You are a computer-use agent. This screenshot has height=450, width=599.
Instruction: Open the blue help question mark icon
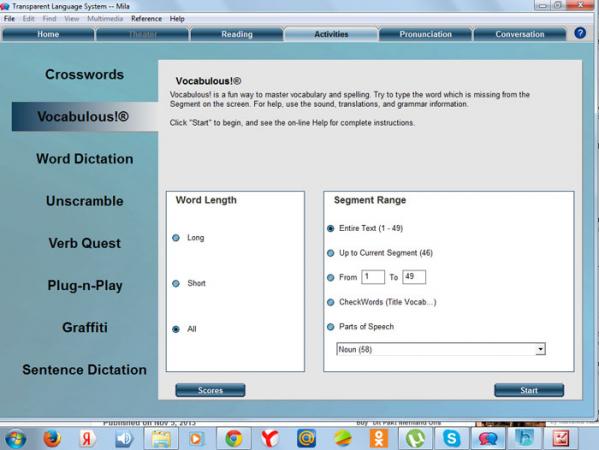(580, 33)
